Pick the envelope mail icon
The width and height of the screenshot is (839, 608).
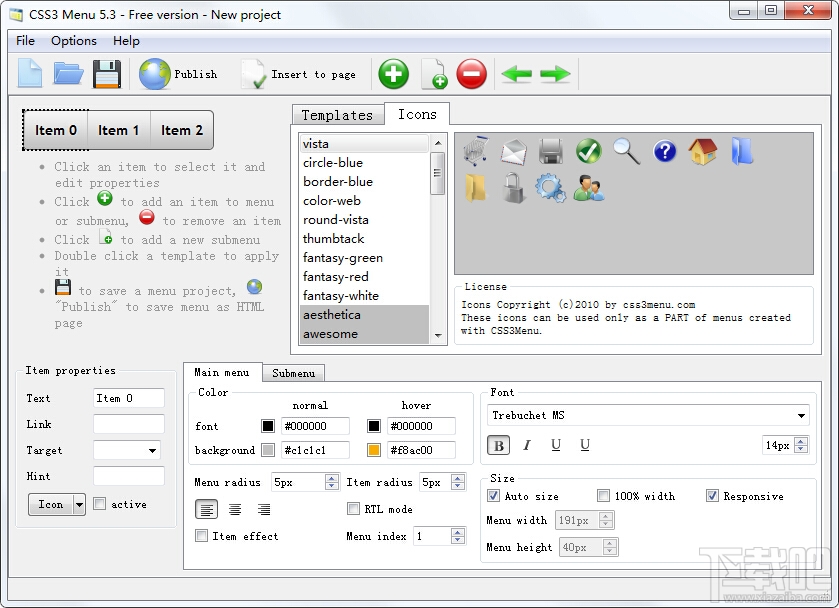tap(514, 151)
